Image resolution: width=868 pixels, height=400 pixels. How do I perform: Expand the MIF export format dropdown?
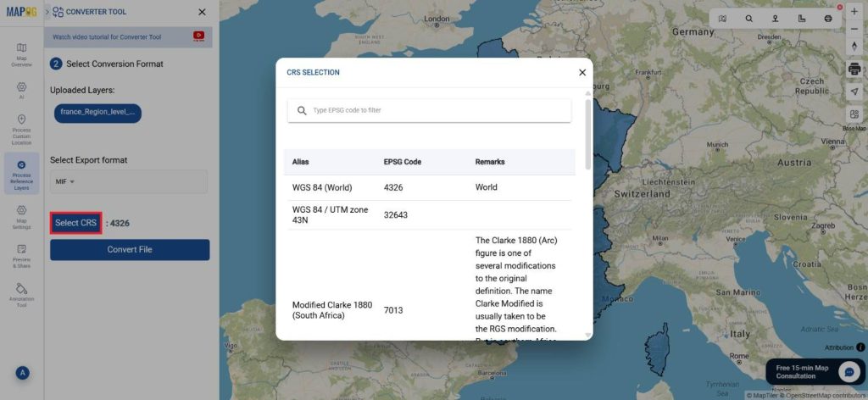pos(65,181)
